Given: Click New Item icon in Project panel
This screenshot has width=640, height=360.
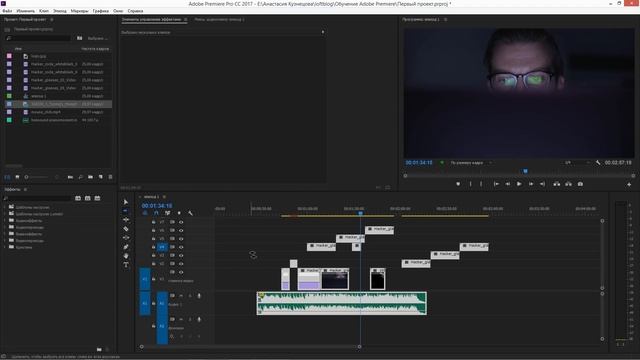Looking at the screenshot, I should [x=100, y=177].
